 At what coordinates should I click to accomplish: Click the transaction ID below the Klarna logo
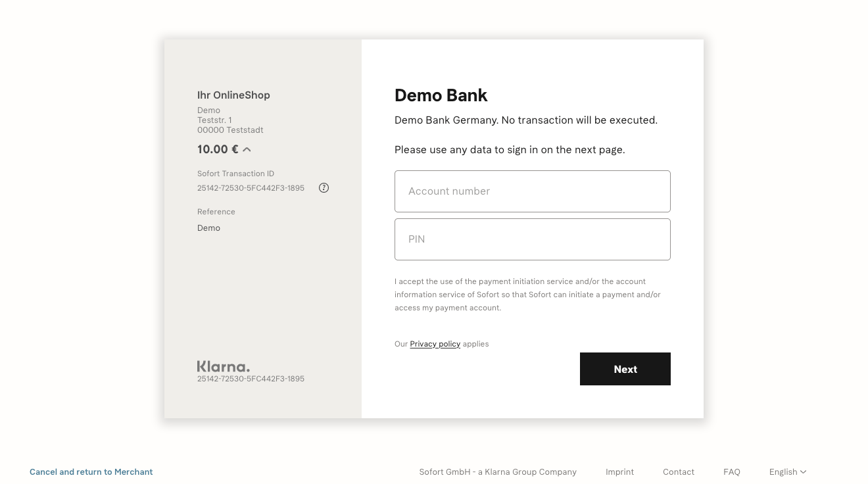(251, 379)
